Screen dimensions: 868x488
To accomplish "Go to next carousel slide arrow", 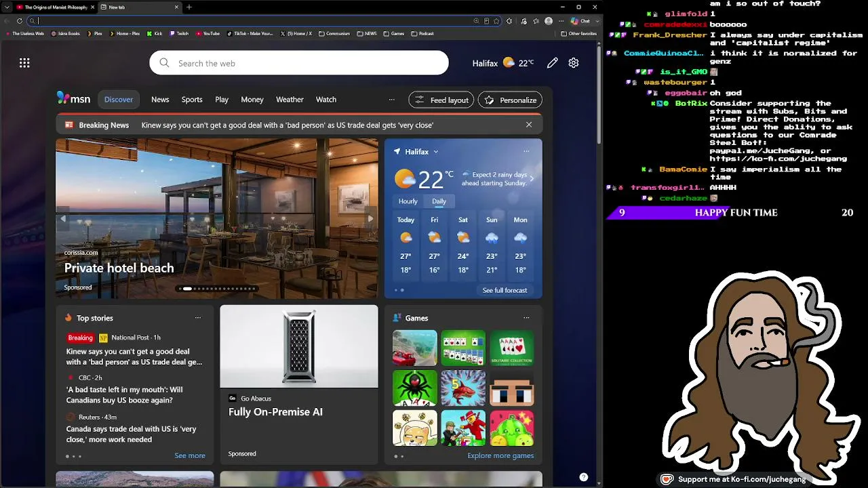I will coord(370,218).
